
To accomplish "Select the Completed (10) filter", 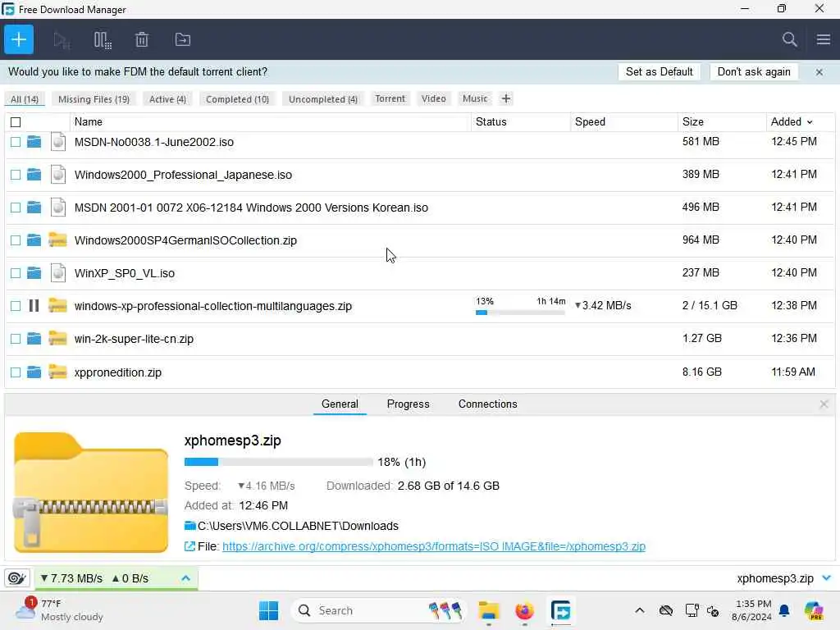I will 237,99.
